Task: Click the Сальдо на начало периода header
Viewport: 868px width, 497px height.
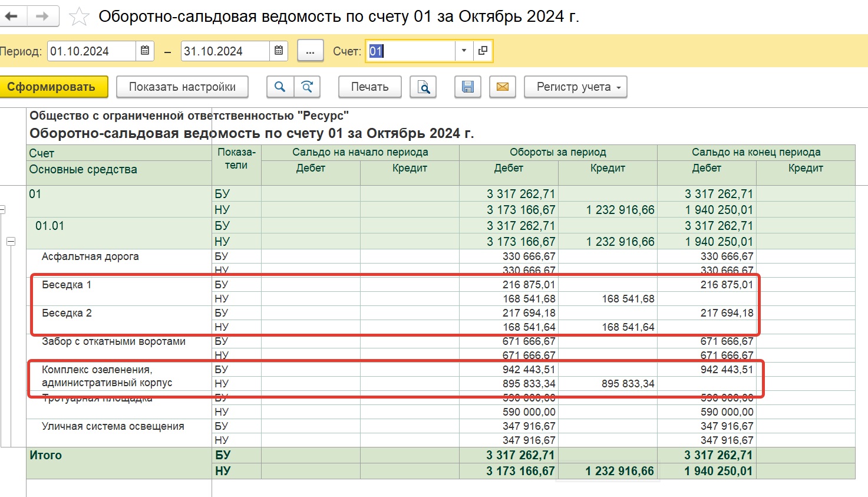Action: point(360,152)
